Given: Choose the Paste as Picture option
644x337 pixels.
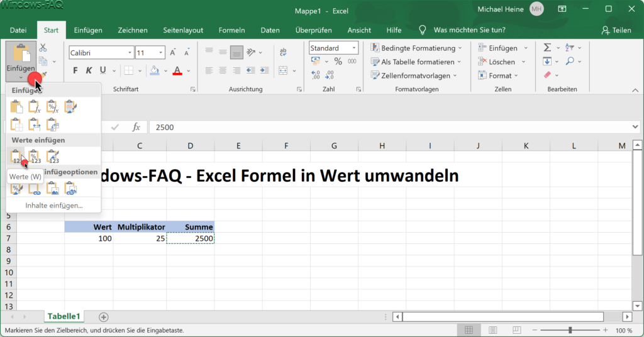Looking at the screenshot, I should [x=53, y=189].
